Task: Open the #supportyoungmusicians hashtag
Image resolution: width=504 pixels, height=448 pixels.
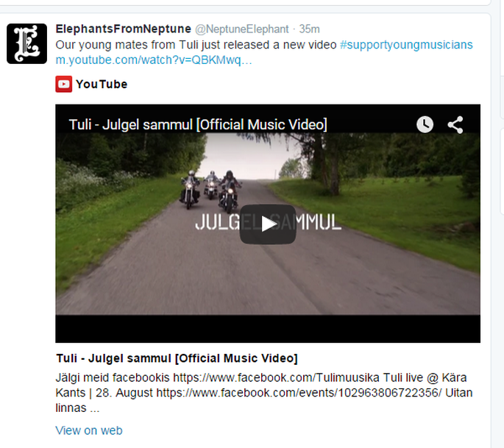Action: coord(406,45)
